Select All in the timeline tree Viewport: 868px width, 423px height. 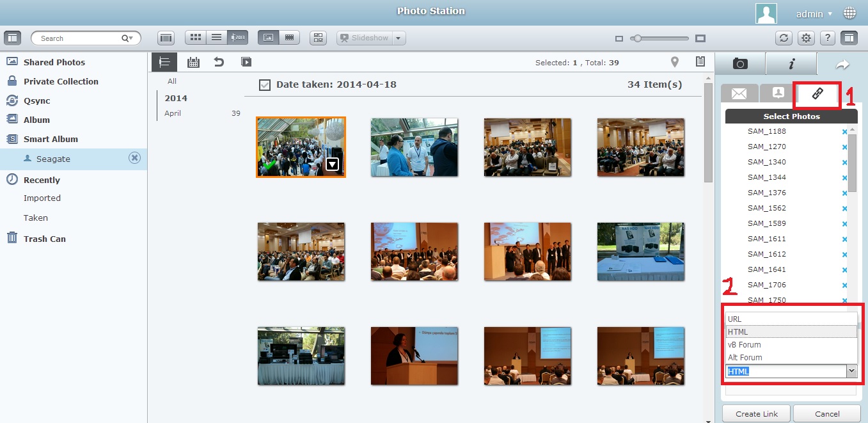point(172,81)
